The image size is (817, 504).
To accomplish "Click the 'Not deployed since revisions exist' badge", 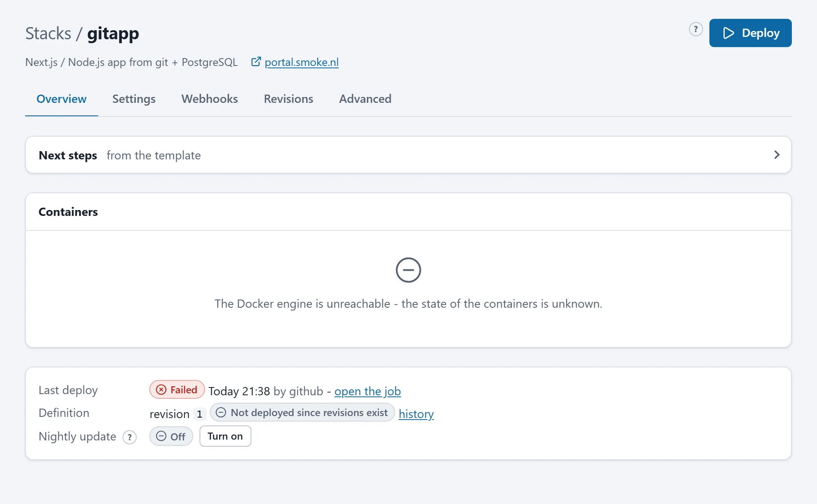I will coord(302,412).
